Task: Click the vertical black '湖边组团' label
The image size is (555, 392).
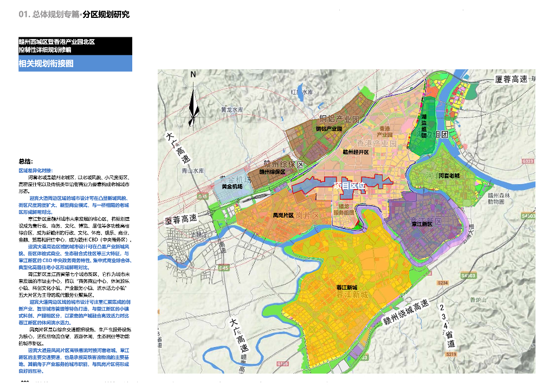Action: tap(424, 126)
